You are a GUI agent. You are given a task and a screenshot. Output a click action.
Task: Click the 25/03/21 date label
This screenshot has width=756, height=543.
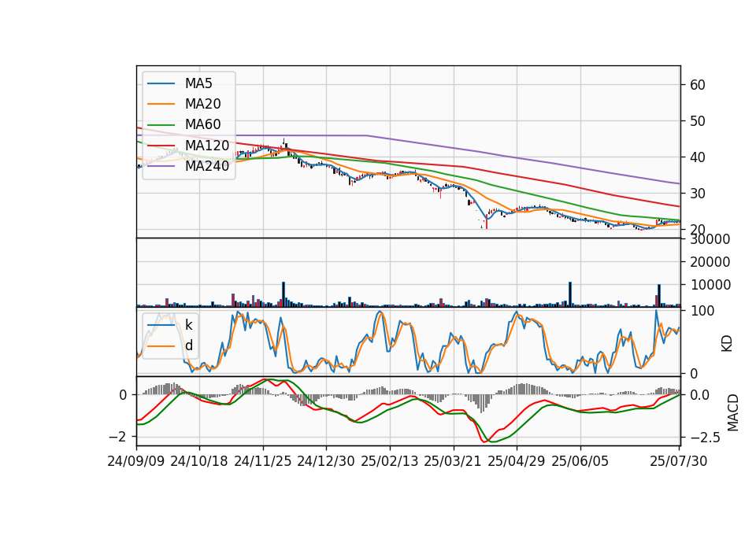[x=453, y=461]
